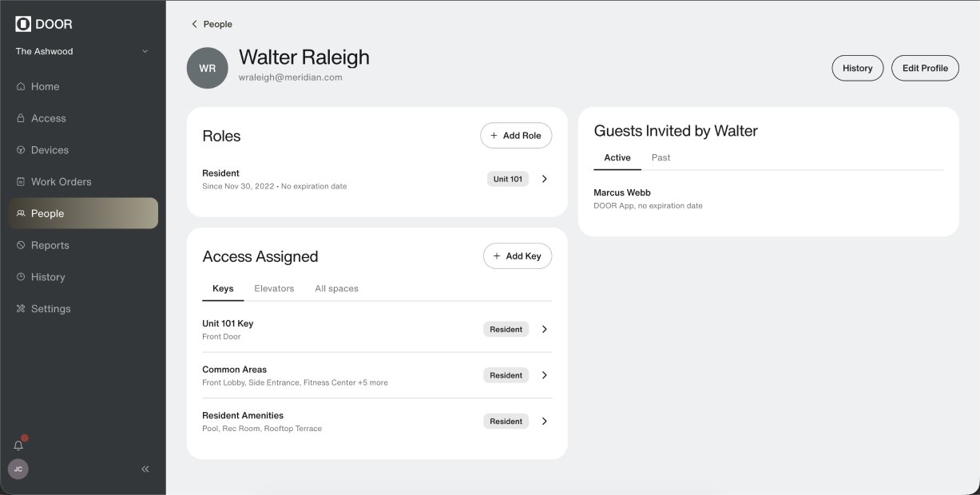The height and width of the screenshot is (495, 980).
Task: Click the Resident badge on Resident Amenities
Action: pos(506,421)
